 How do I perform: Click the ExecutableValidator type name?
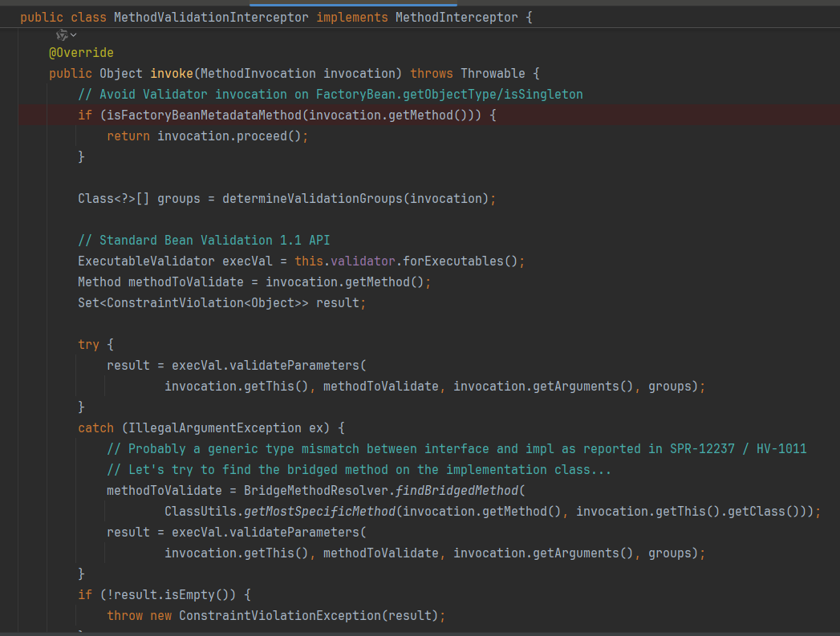click(x=146, y=261)
